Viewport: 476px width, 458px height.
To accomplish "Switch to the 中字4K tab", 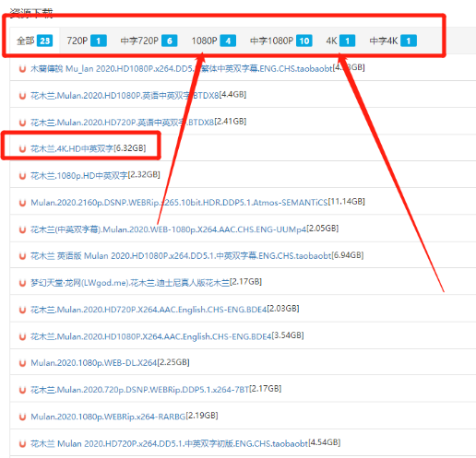I will coord(393,41).
